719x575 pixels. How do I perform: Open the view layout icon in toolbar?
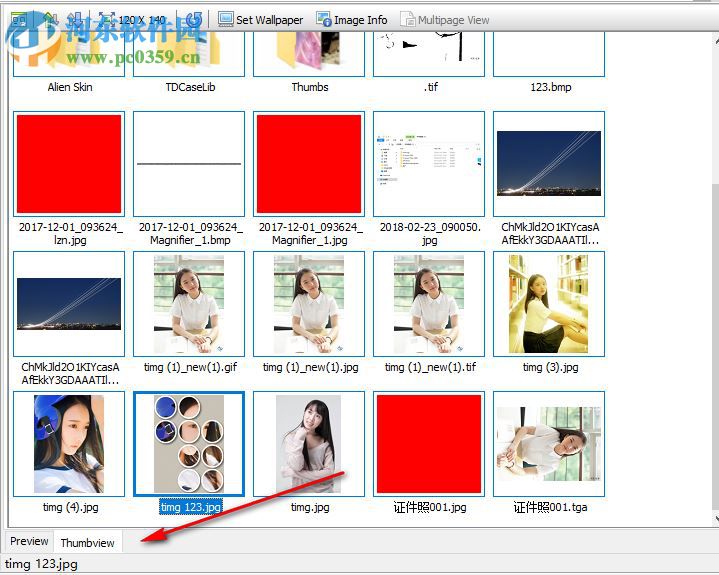pyautogui.click(x=19, y=20)
